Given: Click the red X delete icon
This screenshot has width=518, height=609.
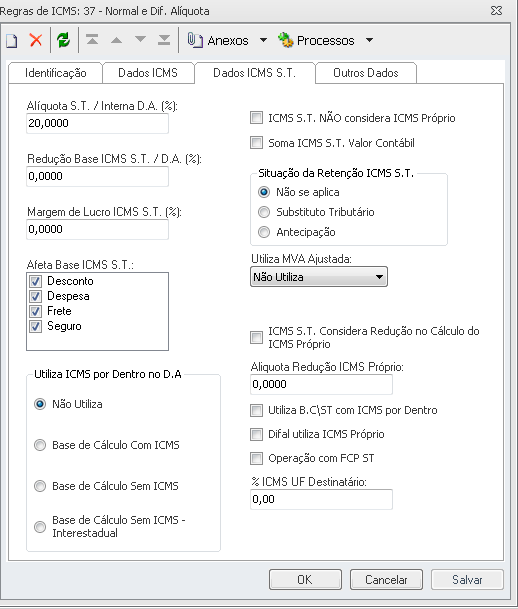Looking at the screenshot, I should point(36,40).
